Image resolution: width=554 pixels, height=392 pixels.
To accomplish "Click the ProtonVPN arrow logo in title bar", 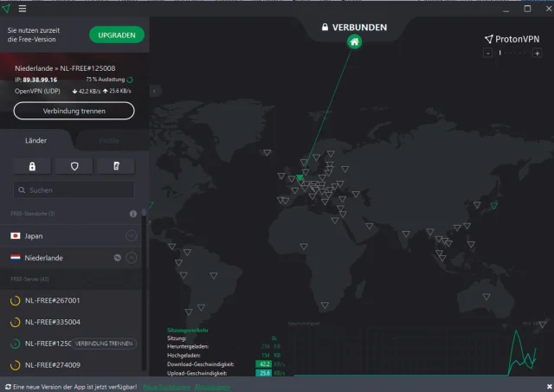I will click(x=6, y=9).
